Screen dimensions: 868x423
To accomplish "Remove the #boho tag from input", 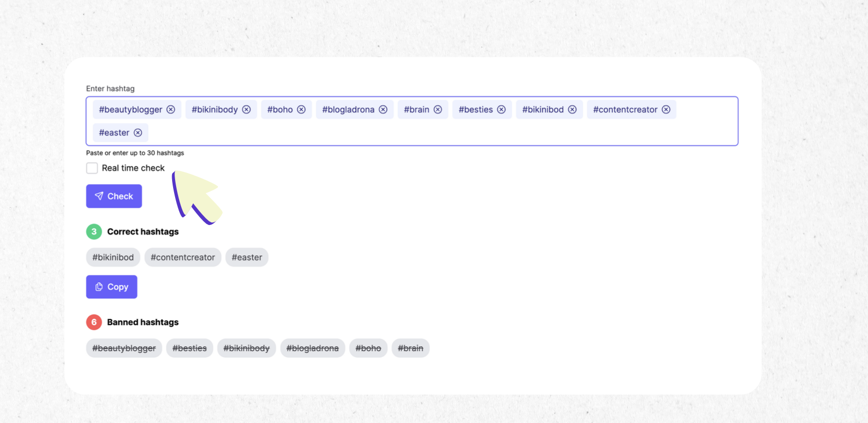I will click(301, 109).
